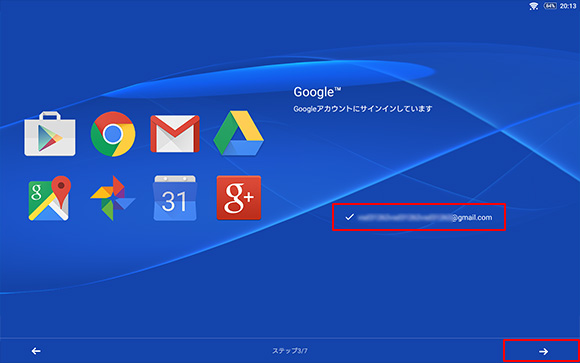Tap the Googleアカウントにサインインしています message
Screen dimensions: 580x363
362,109
